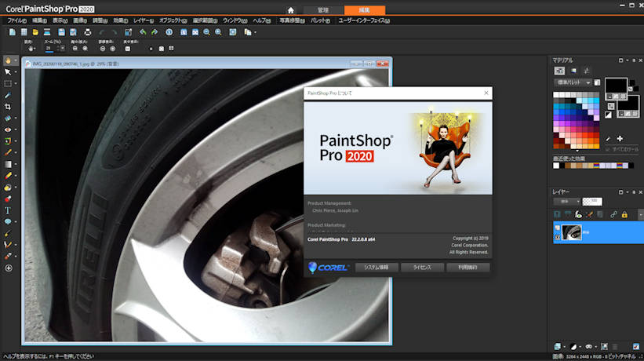Open the レイヤー menu in the menu bar
The width and height of the screenshot is (644, 361).
[x=144, y=20]
